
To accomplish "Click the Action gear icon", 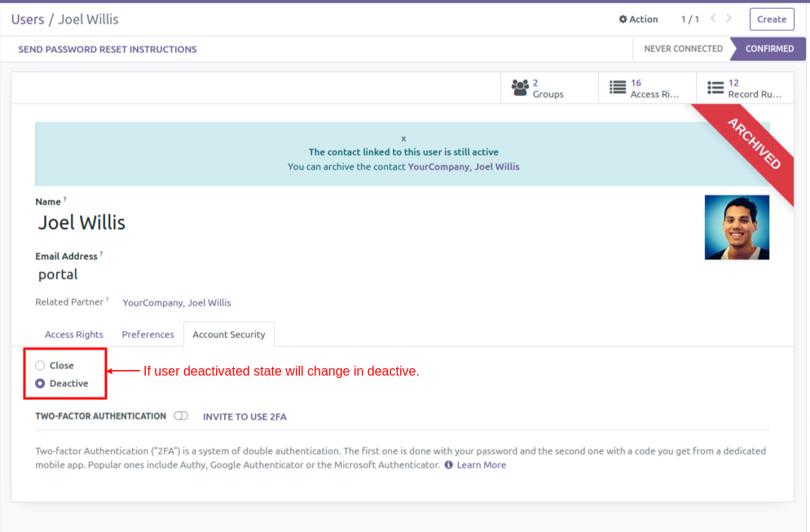I will (x=623, y=19).
